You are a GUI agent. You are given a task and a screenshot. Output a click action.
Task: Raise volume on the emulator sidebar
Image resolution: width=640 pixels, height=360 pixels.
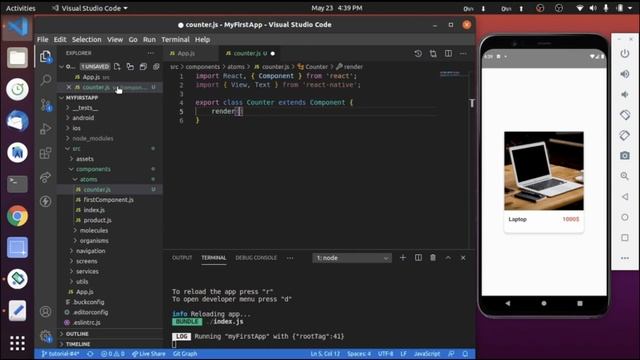click(625, 74)
